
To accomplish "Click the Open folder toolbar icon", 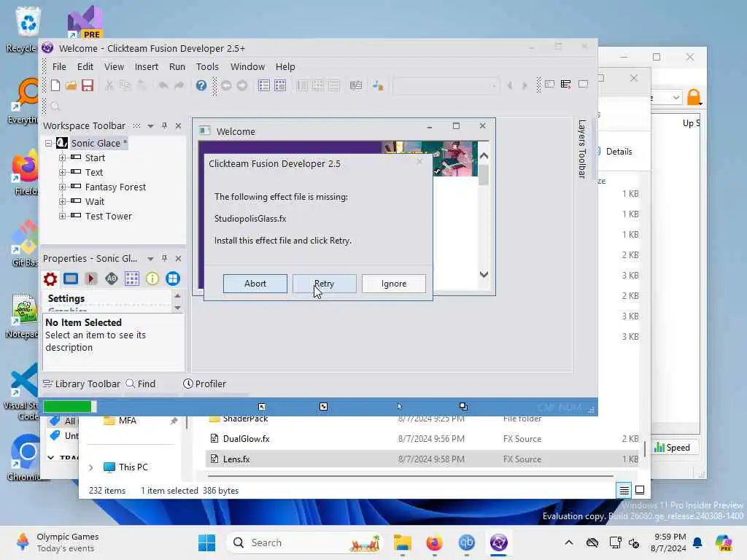I will 71,85.
